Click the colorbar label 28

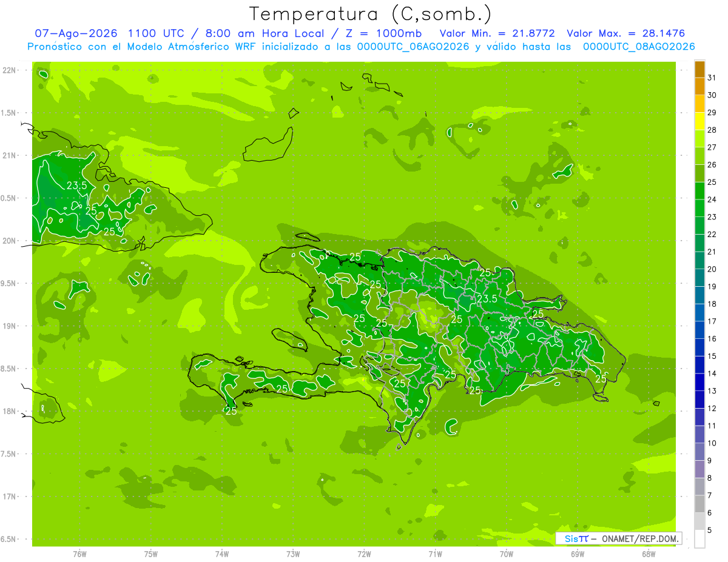click(x=712, y=130)
